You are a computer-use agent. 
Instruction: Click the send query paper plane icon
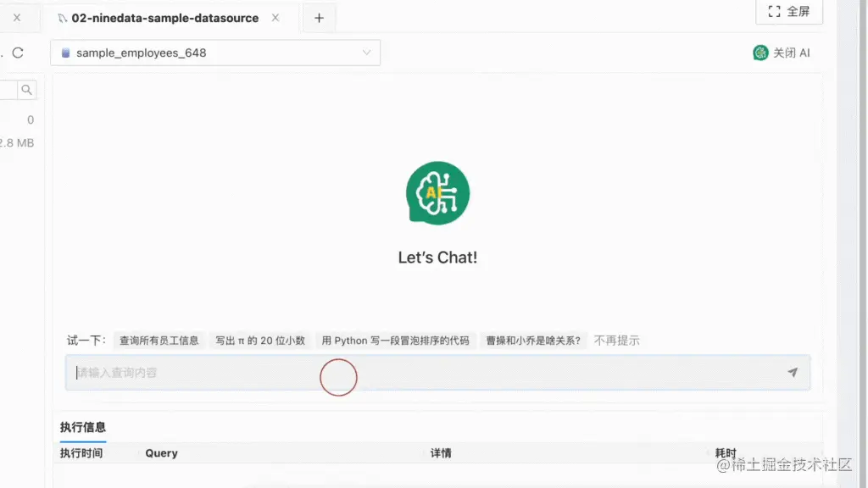coord(793,372)
